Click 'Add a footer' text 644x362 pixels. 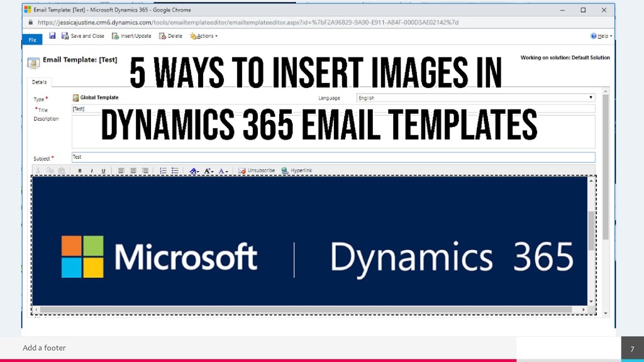pyautogui.click(x=45, y=348)
